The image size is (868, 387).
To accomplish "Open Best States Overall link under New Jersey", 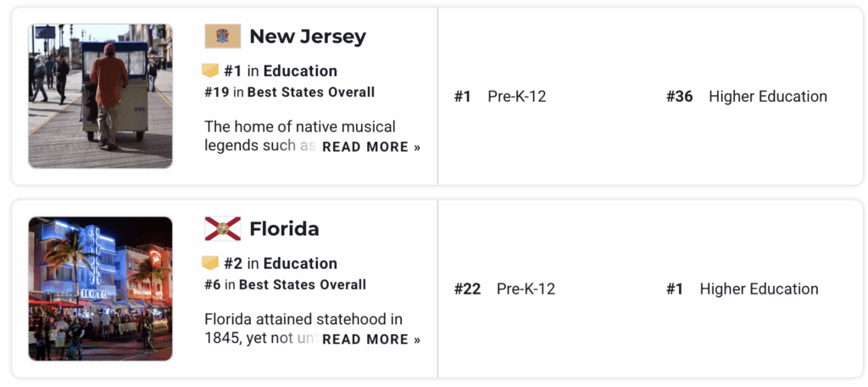I will coord(310,92).
